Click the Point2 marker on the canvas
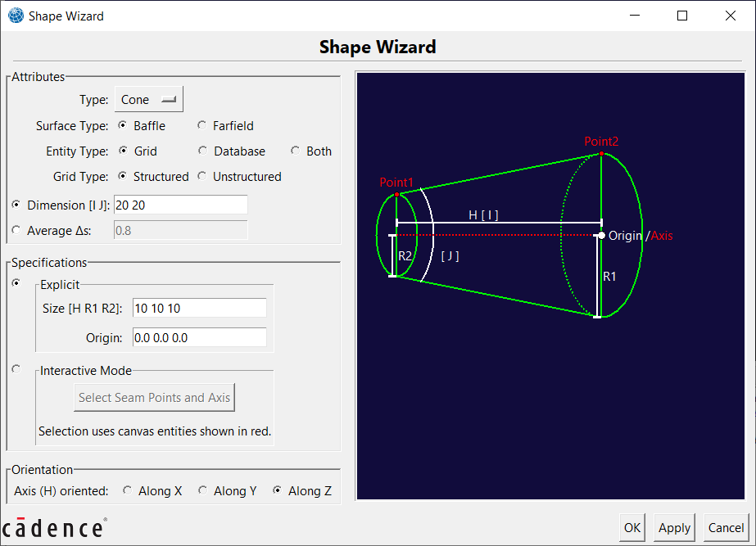This screenshot has width=756, height=546. 600,154
